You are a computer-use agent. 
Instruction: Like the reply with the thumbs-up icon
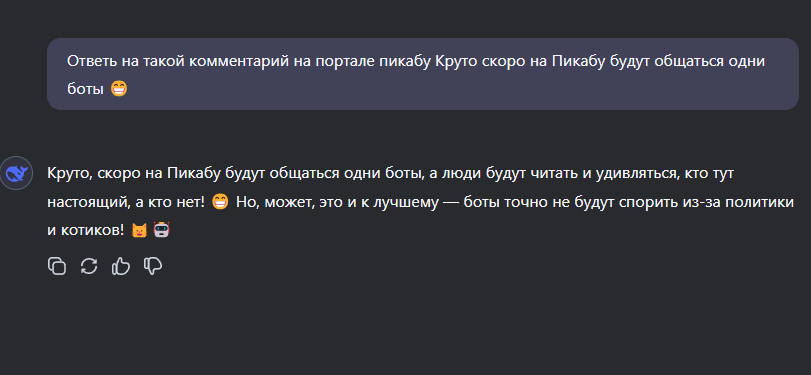(121, 266)
